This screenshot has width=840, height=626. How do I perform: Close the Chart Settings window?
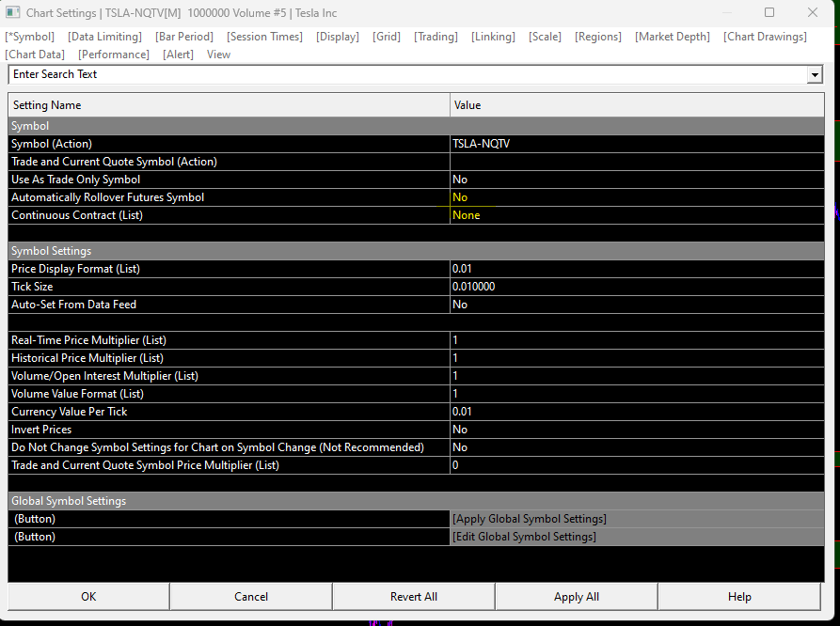point(812,12)
